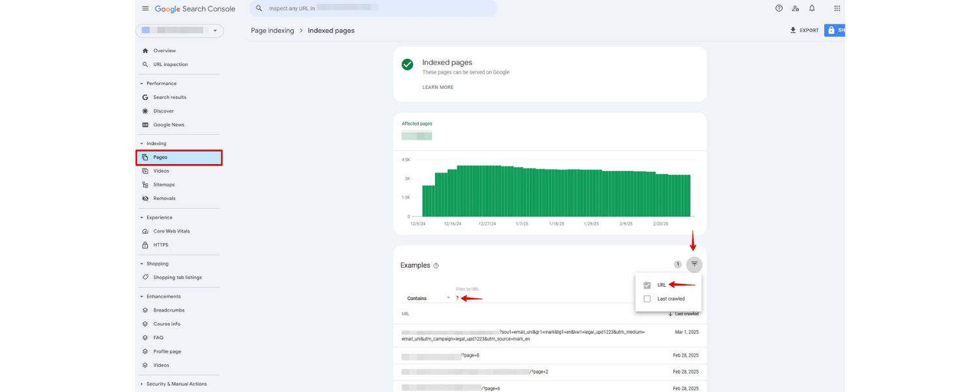Open the notifications bell
The width and height of the screenshot is (980, 392).
pyautogui.click(x=811, y=8)
